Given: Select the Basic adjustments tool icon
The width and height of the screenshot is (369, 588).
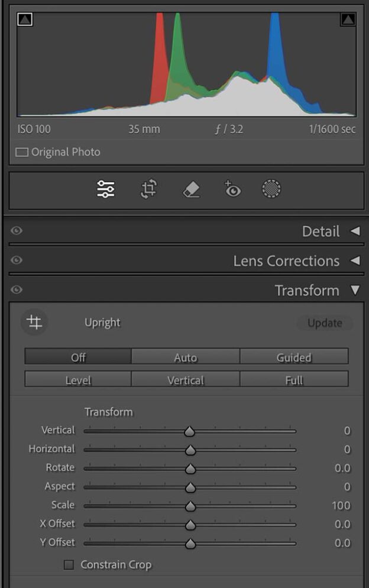Looking at the screenshot, I should coord(105,188).
